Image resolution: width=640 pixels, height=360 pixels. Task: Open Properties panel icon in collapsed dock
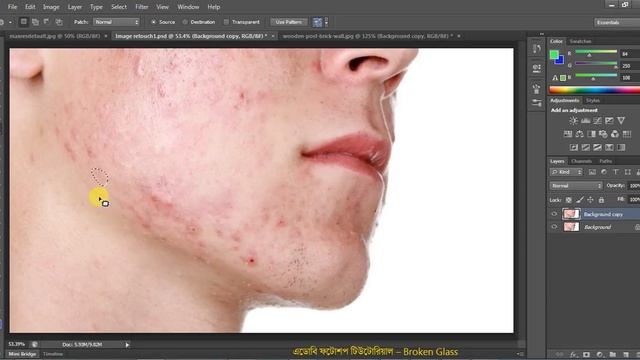pyautogui.click(x=536, y=68)
